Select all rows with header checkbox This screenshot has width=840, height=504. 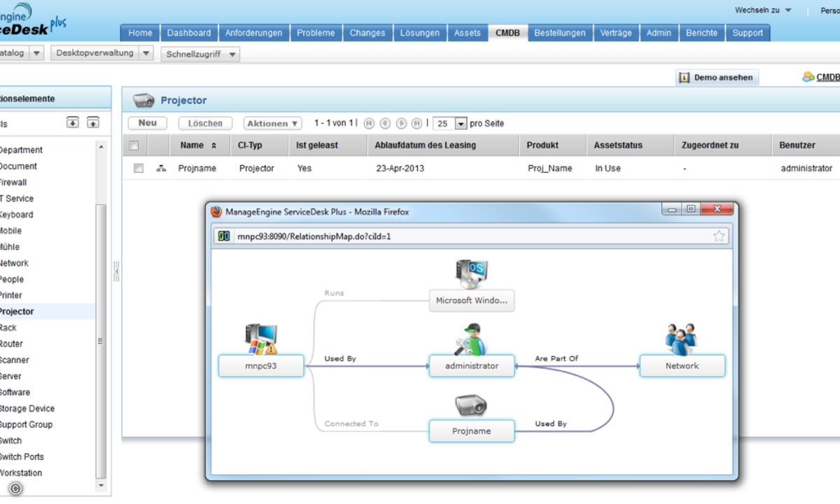134,146
